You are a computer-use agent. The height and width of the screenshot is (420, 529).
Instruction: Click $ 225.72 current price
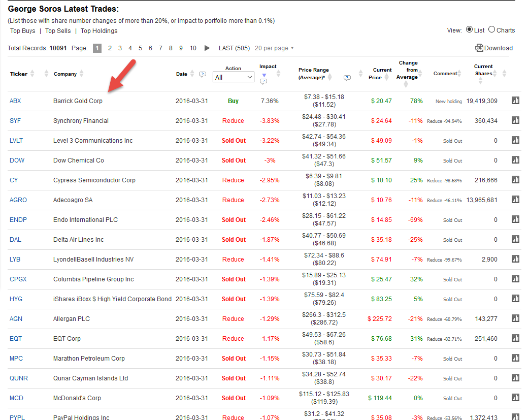pyautogui.click(x=380, y=319)
